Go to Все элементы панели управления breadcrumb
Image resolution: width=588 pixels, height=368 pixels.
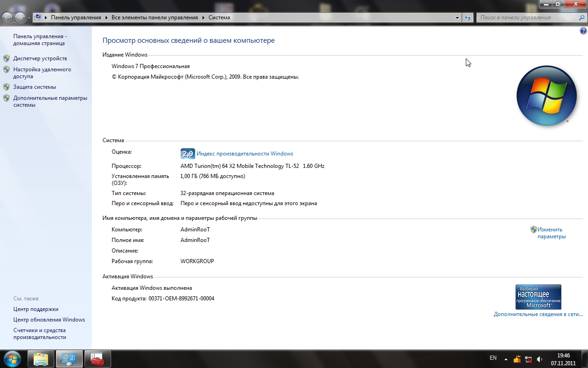click(x=155, y=17)
